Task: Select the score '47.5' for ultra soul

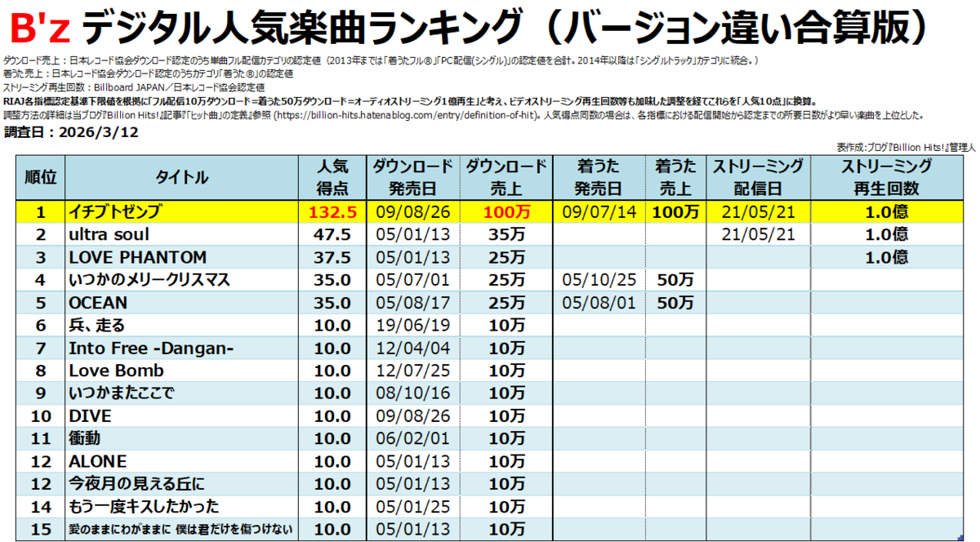Action: tap(332, 234)
